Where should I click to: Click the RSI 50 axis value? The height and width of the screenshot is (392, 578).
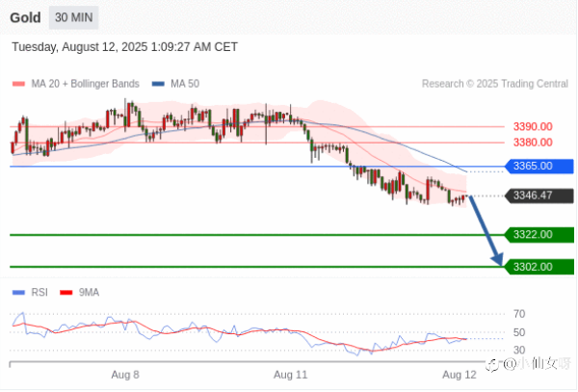coord(519,332)
